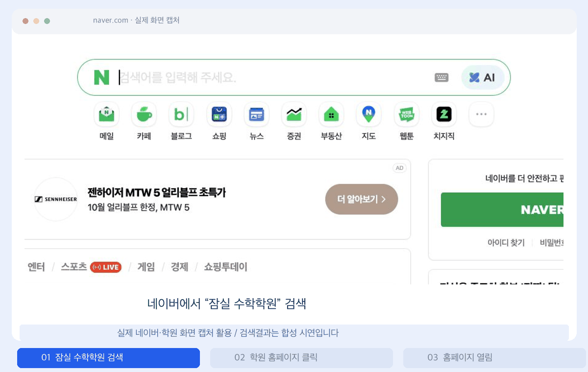This screenshot has height=372, width=588.
Task: Click the AD badge on the banner
Action: point(400,168)
